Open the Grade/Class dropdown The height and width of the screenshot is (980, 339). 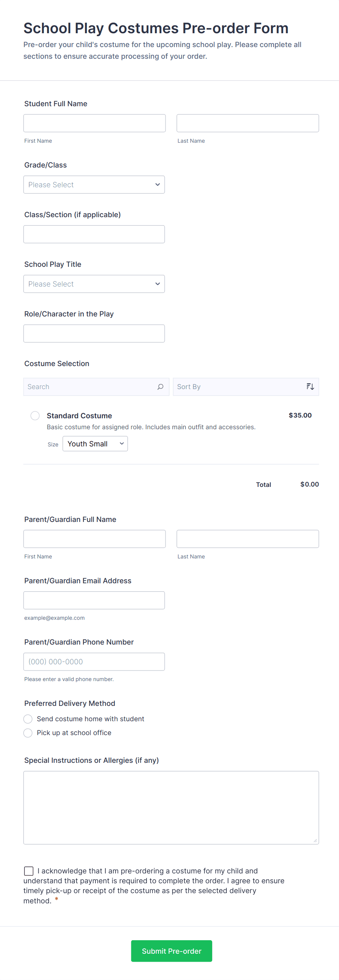point(94,185)
